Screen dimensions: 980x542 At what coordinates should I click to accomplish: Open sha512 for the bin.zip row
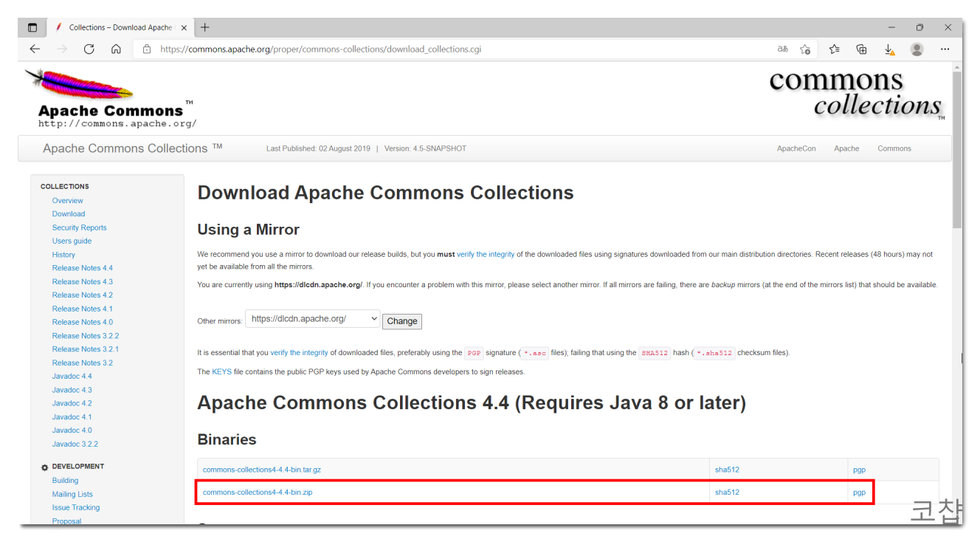pyautogui.click(x=727, y=492)
